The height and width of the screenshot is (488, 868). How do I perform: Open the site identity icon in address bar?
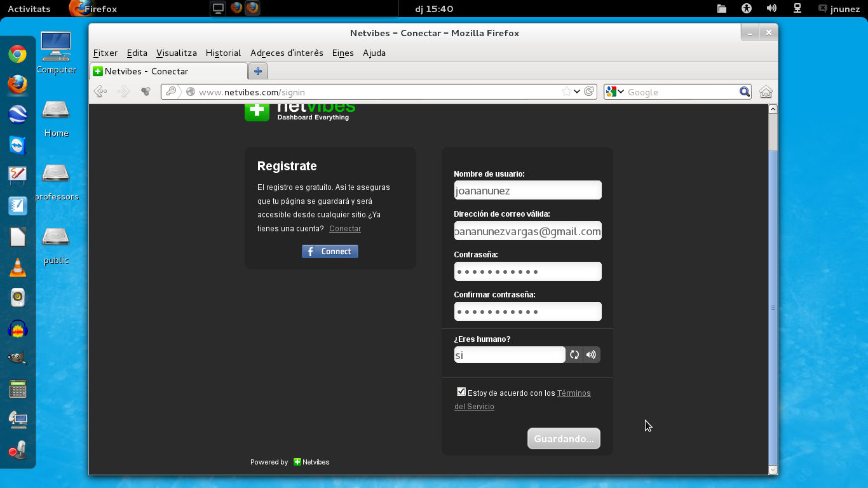(190, 91)
